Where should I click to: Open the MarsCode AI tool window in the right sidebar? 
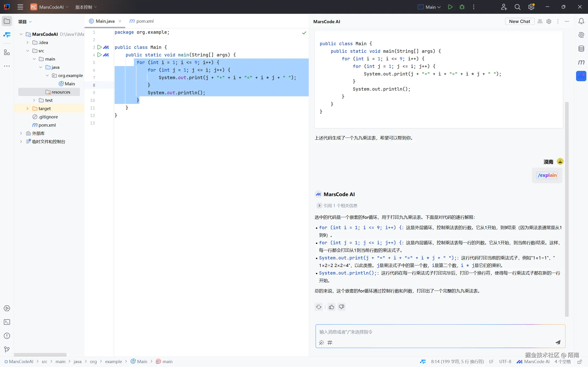pos(581,76)
